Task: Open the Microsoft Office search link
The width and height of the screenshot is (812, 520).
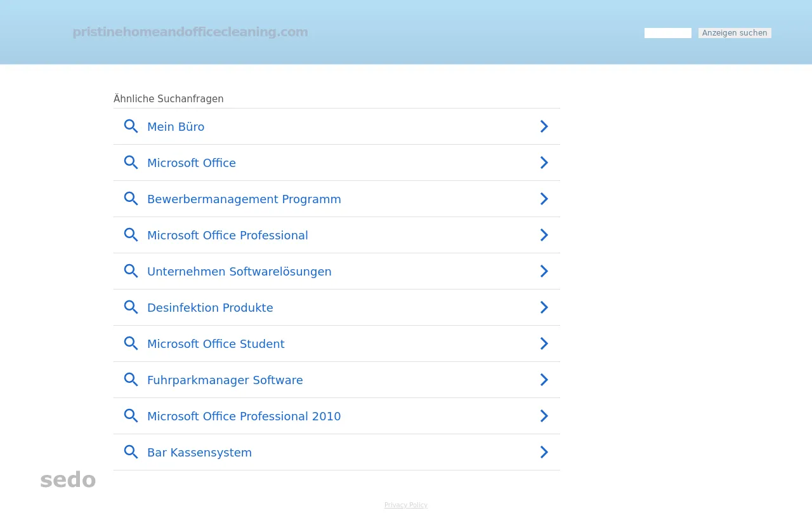Action: 192,163
